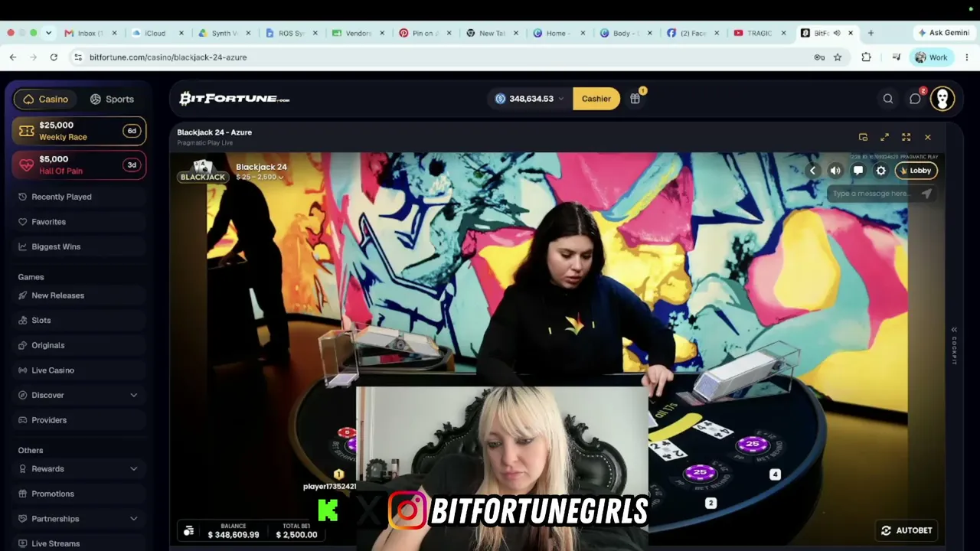980x551 pixels.
Task: Open the $5,000 Hall Of Pain
Action: [79, 165]
